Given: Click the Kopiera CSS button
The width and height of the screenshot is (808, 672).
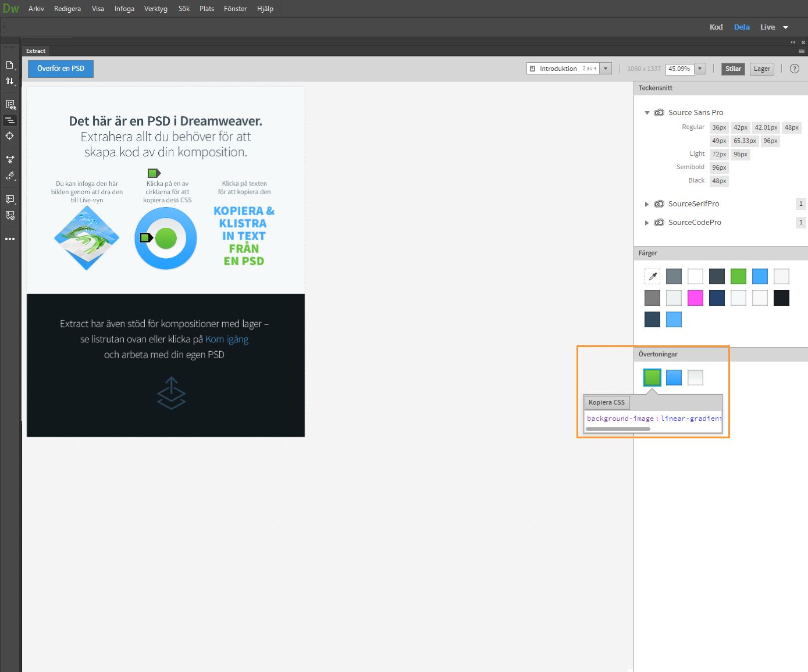Looking at the screenshot, I should pyautogui.click(x=607, y=402).
